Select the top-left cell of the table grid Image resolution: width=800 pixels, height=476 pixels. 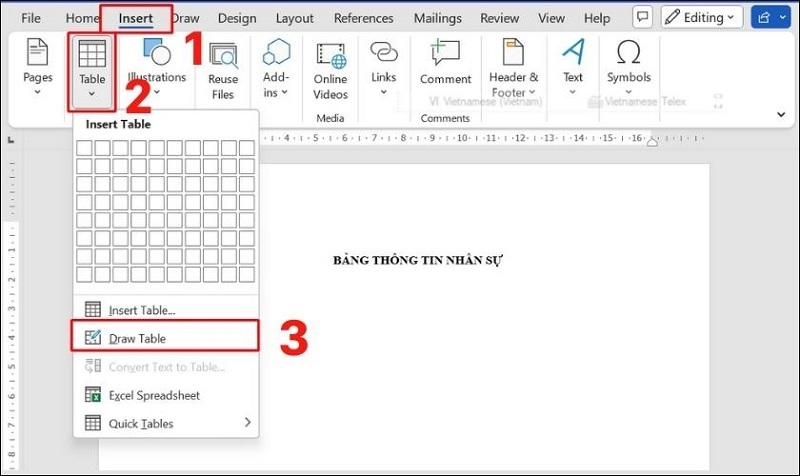(85, 148)
